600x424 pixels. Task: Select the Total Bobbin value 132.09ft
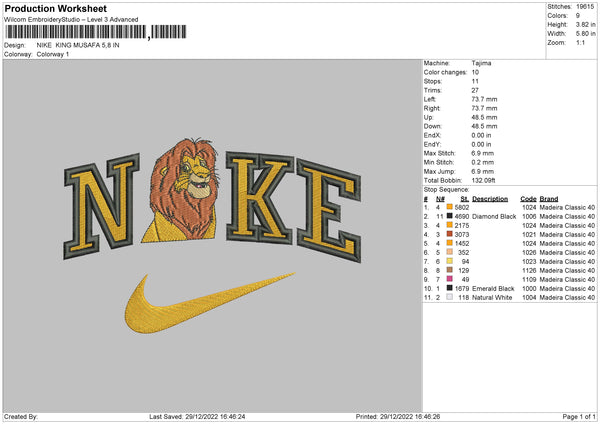[x=483, y=180]
